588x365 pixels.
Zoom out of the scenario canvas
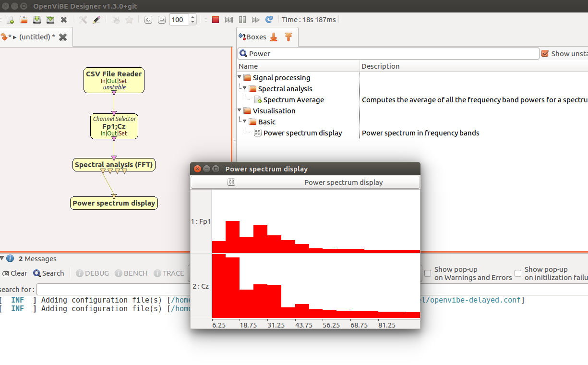coord(162,20)
